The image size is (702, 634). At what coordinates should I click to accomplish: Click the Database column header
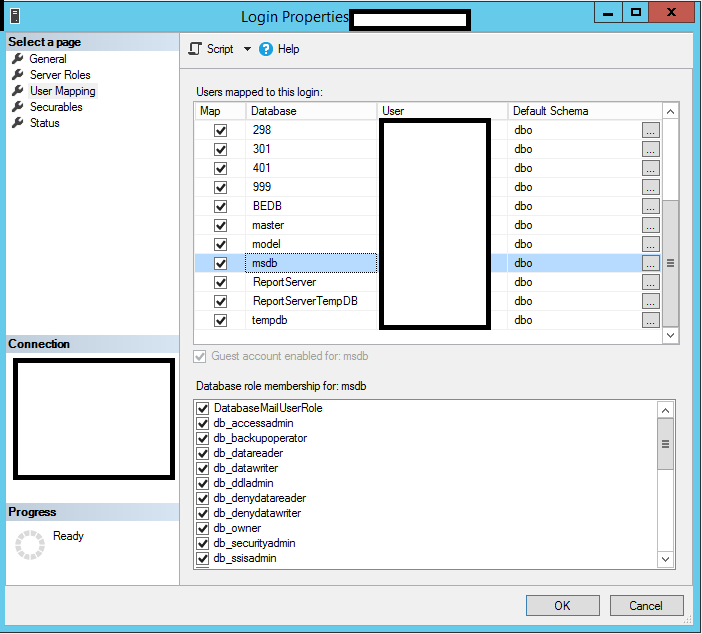pyautogui.click(x=312, y=111)
